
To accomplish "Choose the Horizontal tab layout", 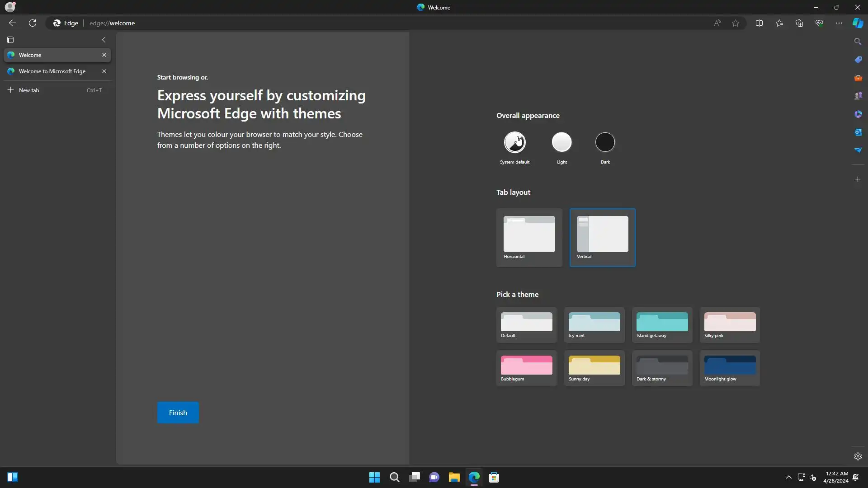I will (x=529, y=237).
